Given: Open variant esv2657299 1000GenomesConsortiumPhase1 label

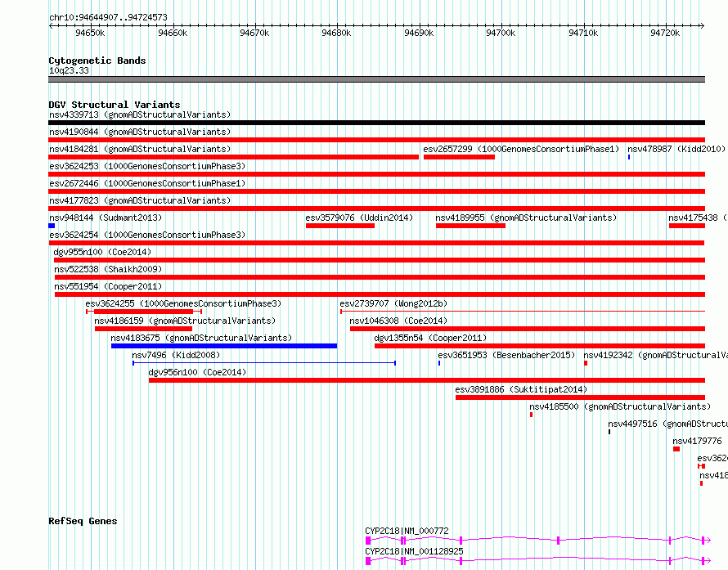Looking at the screenshot, I should click(521, 149).
